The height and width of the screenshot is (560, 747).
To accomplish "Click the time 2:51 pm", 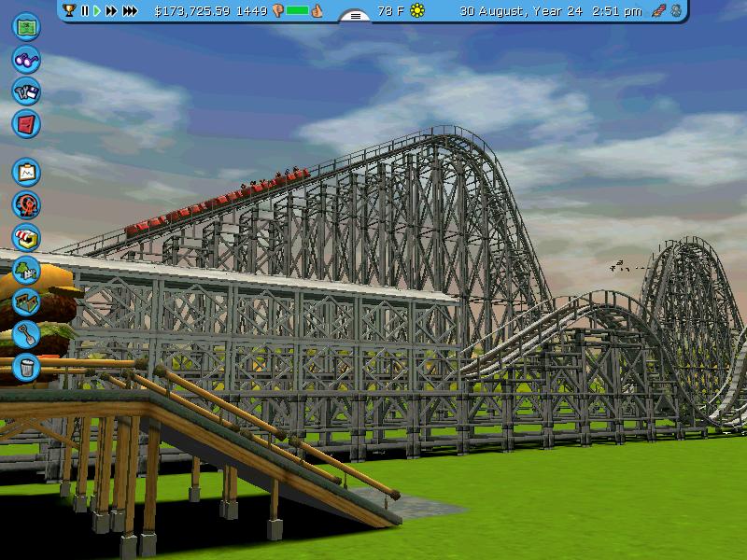I will [617, 11].
